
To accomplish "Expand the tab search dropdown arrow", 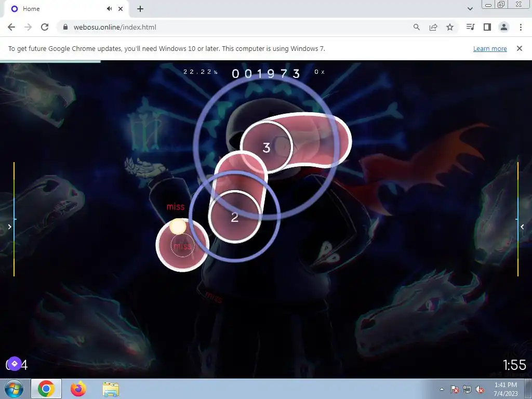I will pyautogui.click(x=470, y=9).
